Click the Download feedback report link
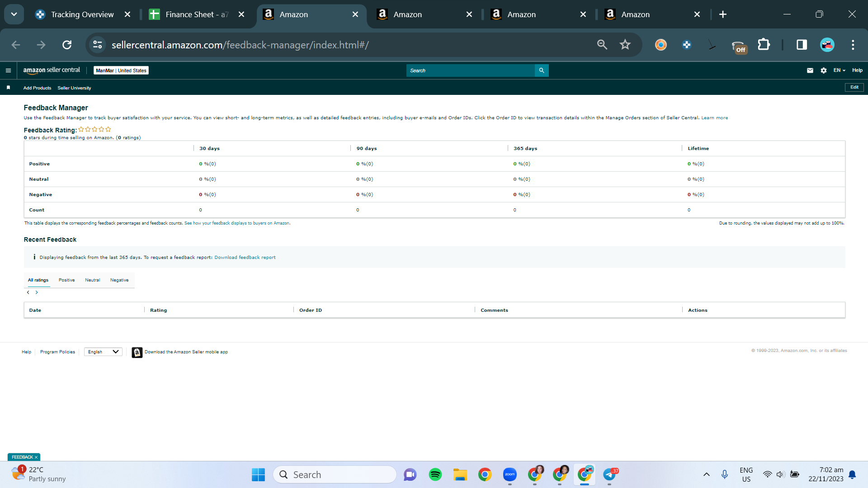 (x=245, y=258)
